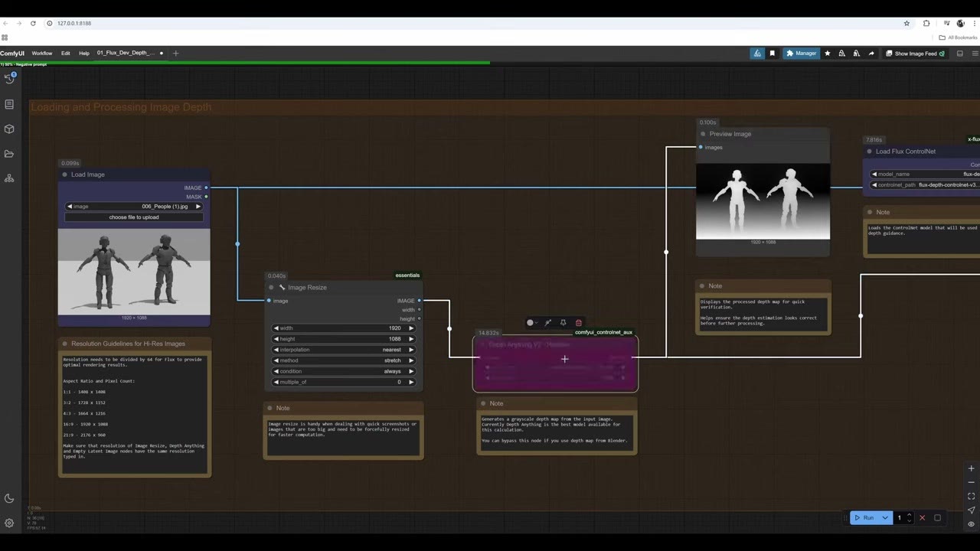Open the workflows folder sidebar icon
The height and width of the screenshot is (551, 980).
(x=9, y=154)
